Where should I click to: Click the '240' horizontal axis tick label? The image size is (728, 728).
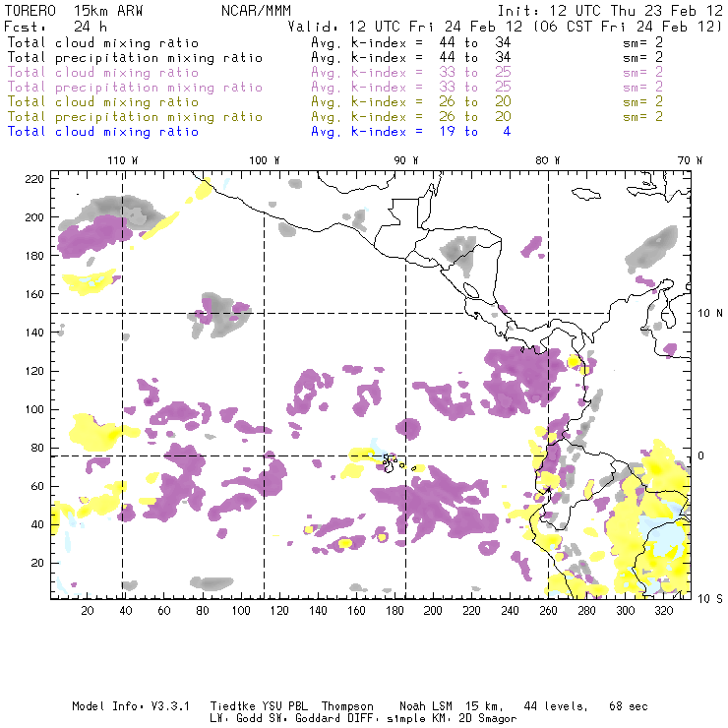point(510,611)
